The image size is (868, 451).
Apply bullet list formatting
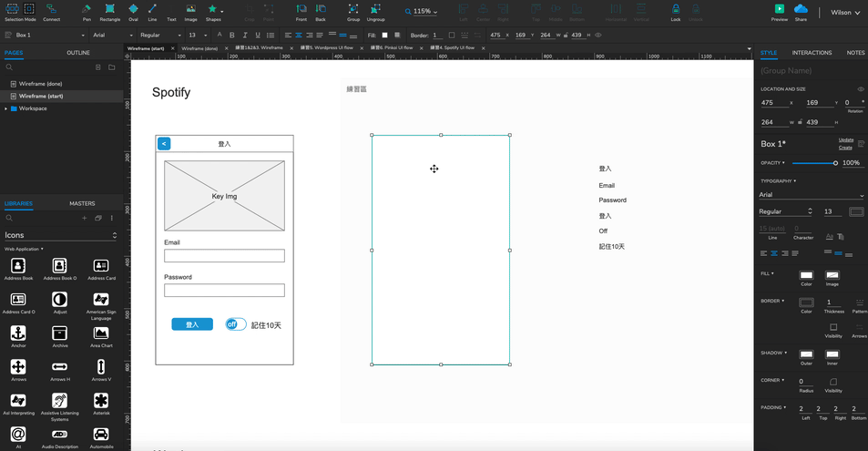pos(271,35)
